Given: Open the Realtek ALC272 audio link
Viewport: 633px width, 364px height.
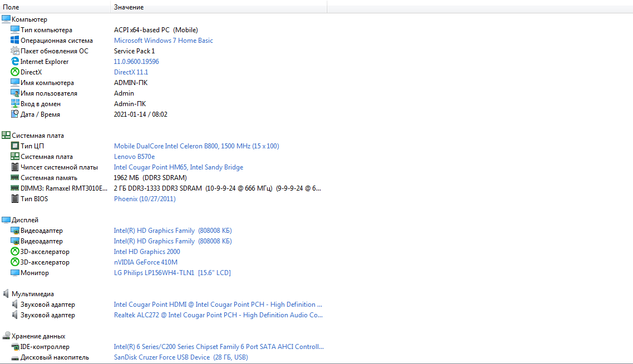Looking at the screenshot, I should [218, 315].
